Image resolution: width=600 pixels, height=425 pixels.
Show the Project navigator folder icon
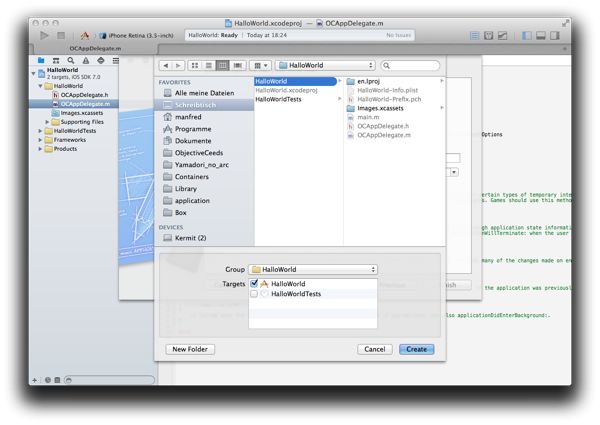[41, 60]
